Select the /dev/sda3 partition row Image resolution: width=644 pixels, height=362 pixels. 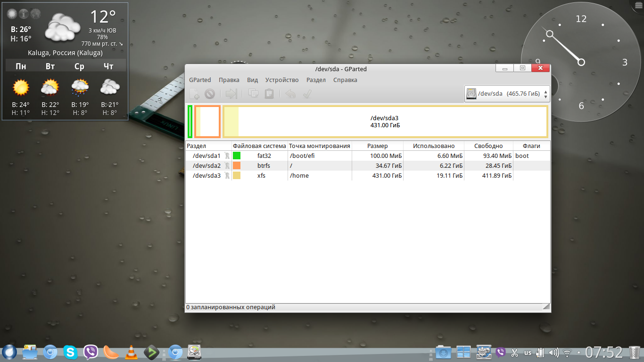click(368, 175)
